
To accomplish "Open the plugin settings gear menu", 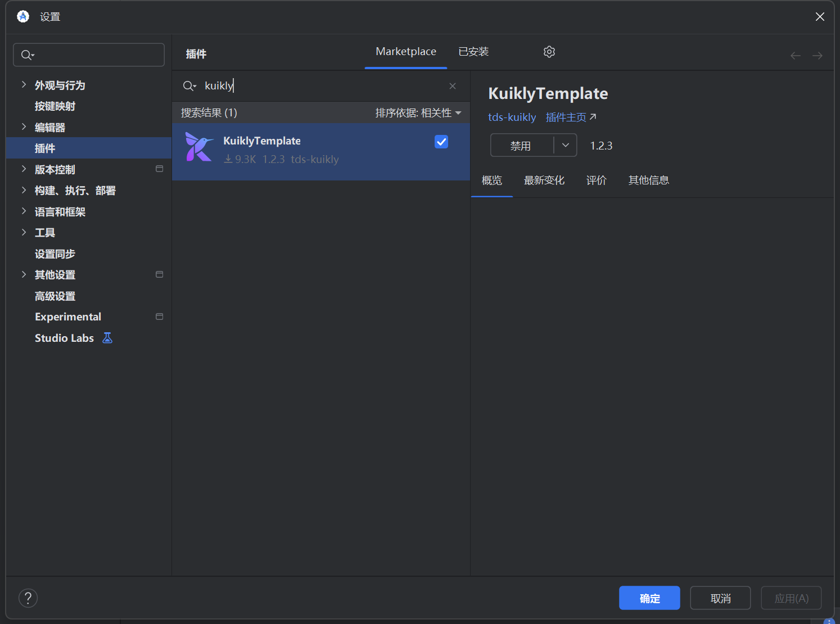I will tap(549, 52).
